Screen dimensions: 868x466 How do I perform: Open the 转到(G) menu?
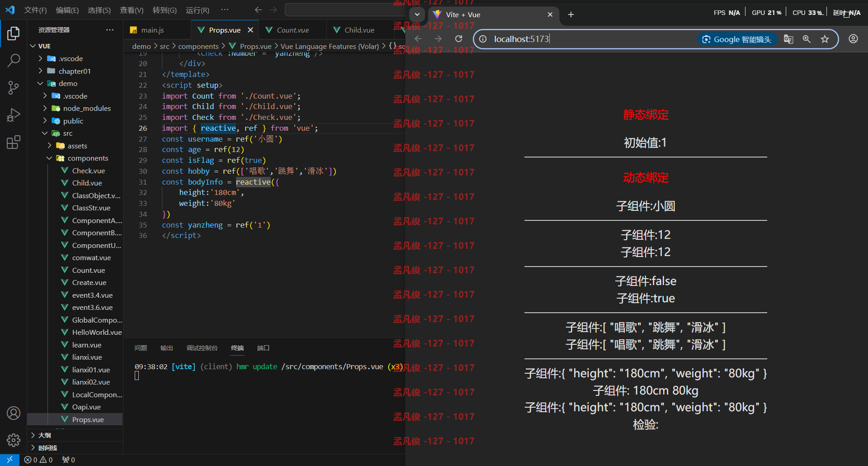click(165, 10)
